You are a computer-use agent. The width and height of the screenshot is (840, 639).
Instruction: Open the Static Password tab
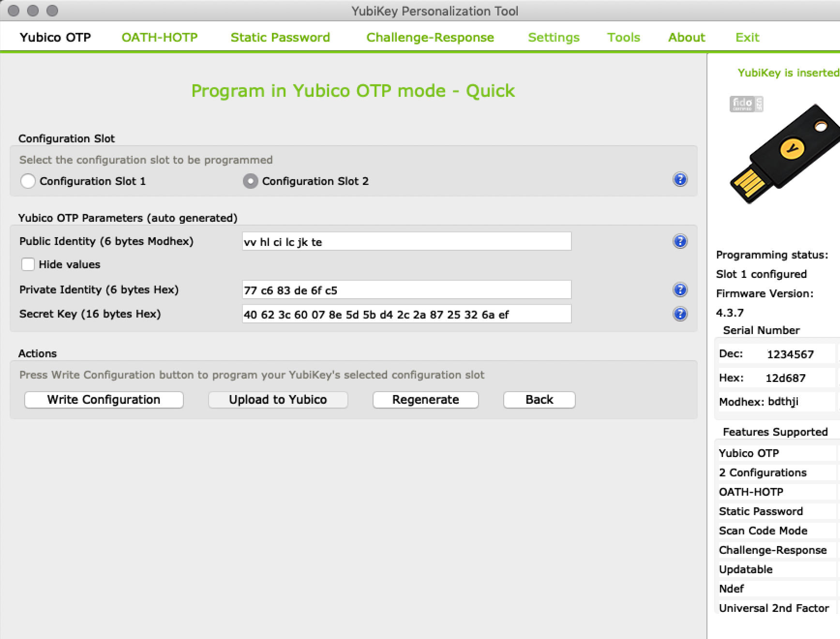pos(280,37)
